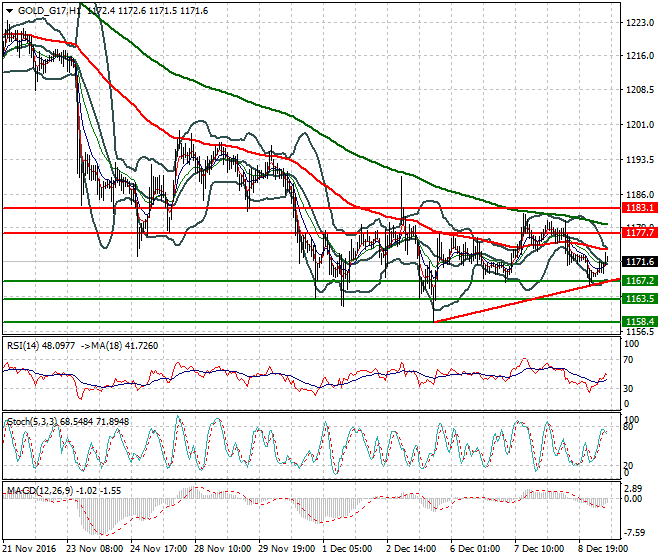Click the Stoch(5,3,3) indicator label
Viewport: 660px width, 560px height.
click(x=31, y=421)
